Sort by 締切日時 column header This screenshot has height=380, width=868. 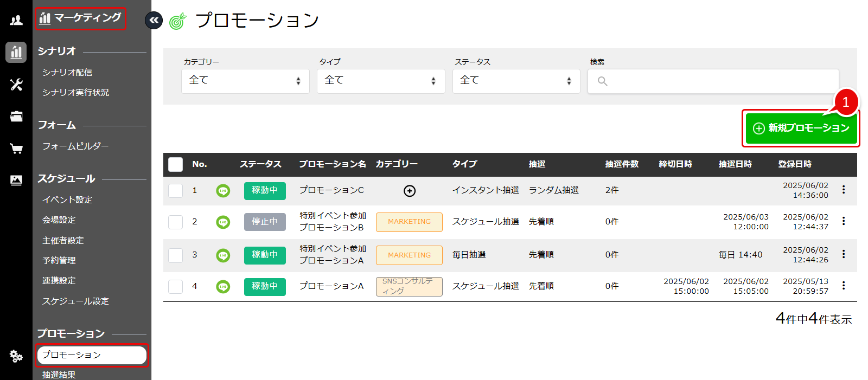coord(675,164)
